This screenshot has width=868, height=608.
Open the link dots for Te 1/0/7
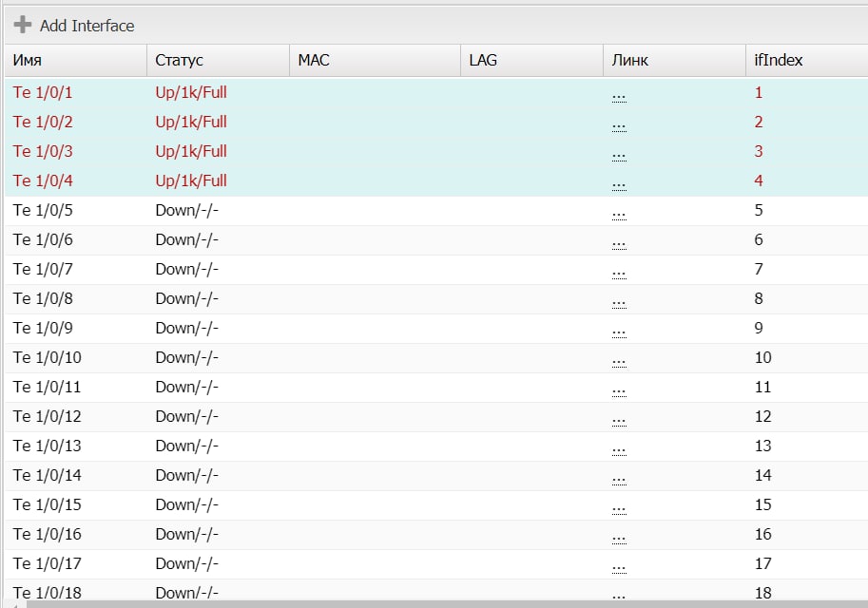point(619,275)
